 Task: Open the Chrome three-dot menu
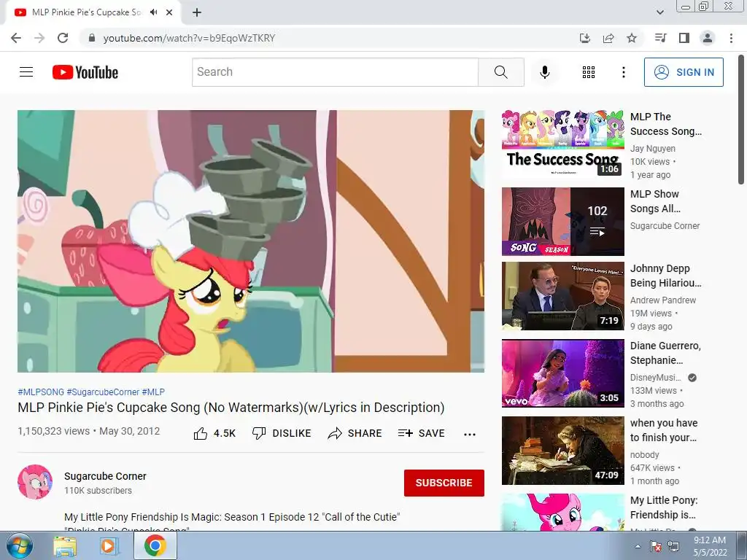[731, 38]
